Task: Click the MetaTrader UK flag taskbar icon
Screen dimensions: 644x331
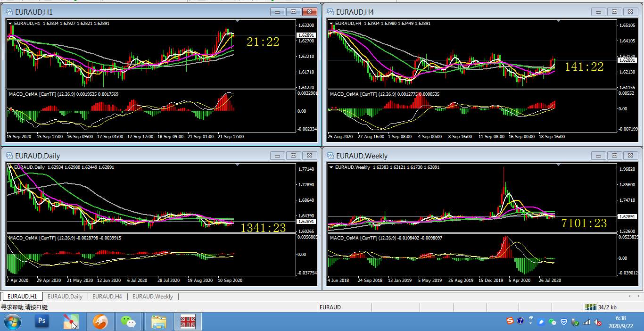Action: tap(188, 322)
